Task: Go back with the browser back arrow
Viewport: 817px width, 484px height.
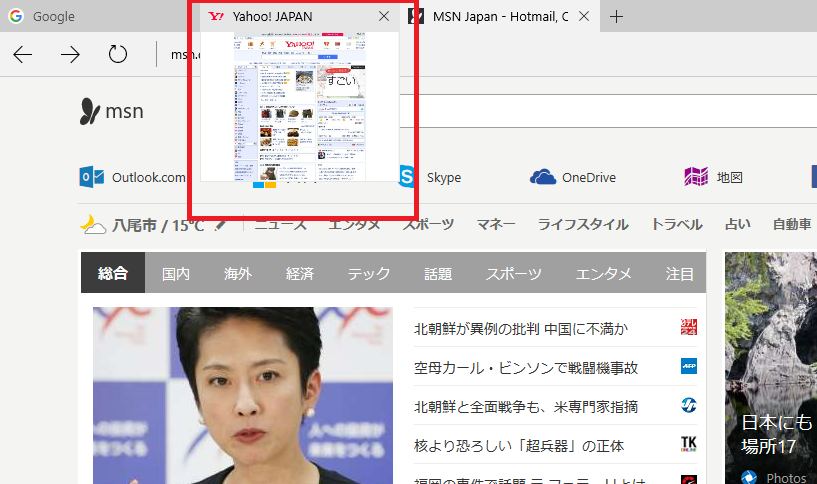Action: pyautogui.click(x=22, y=54)
